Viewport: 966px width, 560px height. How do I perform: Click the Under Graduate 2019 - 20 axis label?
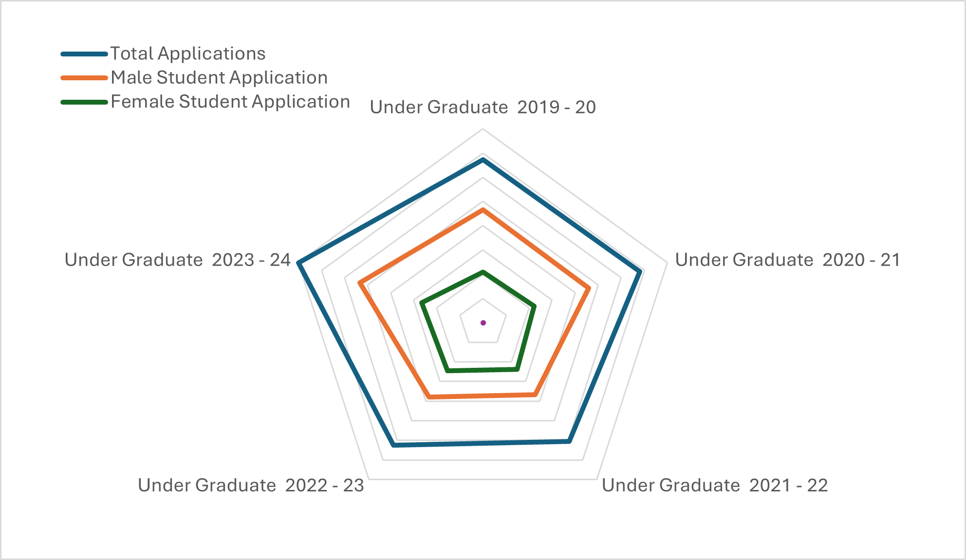click(483, 107)
